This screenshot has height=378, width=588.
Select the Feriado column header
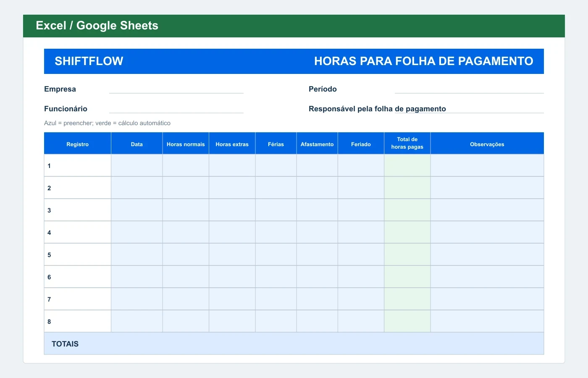coord(361,144)
